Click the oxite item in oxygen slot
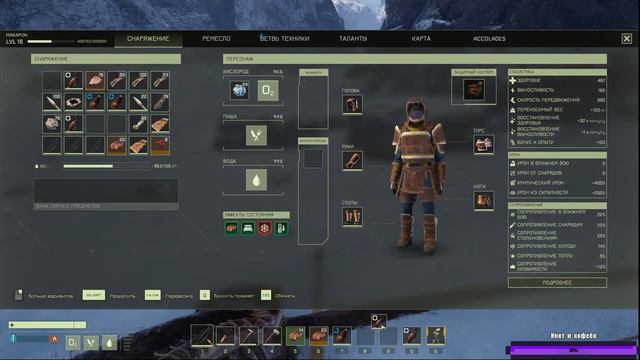The image size is (640, 360). (240, 90)
